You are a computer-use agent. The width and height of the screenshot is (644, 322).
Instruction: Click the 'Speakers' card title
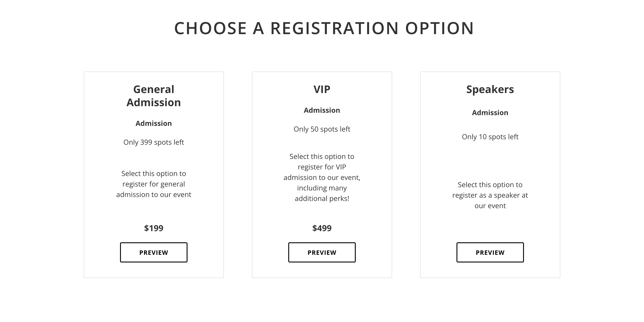click(490, 90)
